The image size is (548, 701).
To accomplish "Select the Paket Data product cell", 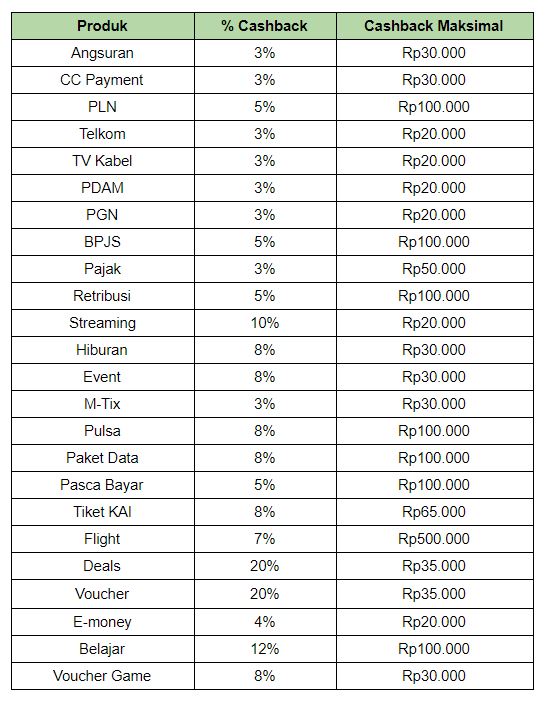I will click(103, 458).
